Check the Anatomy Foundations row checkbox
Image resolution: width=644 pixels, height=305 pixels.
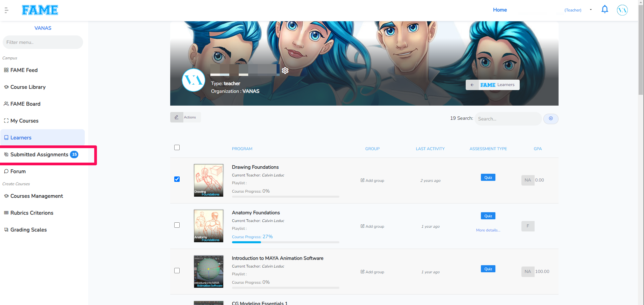tap(177, 225)
